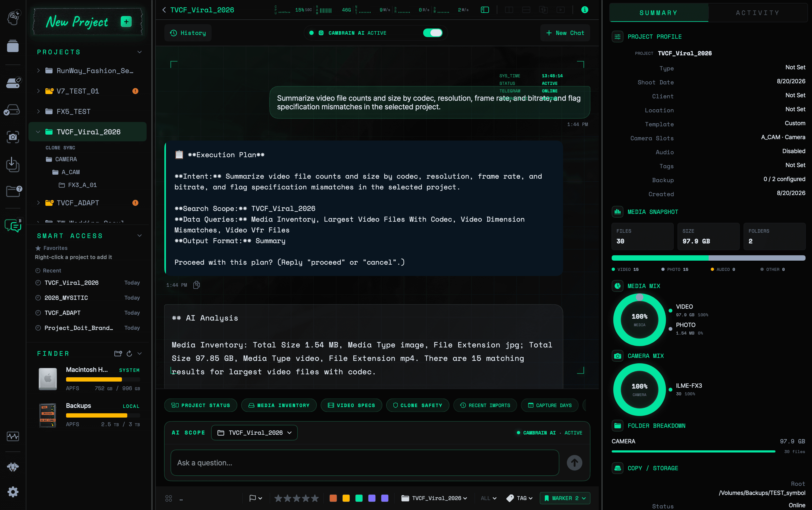Viewport: 812px width, 510px height.
Task: Open the FX3_A_01 folder in tree
Action: pos(78,185)
